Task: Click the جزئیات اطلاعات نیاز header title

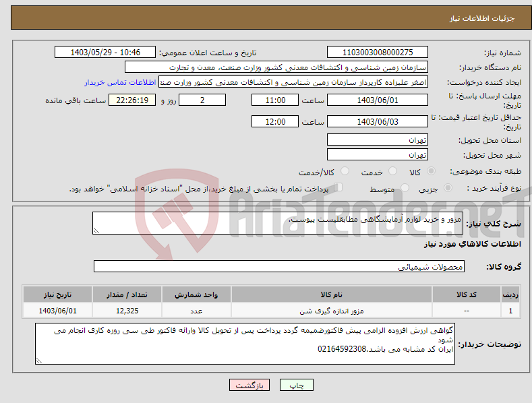Action: pos(482,18)
